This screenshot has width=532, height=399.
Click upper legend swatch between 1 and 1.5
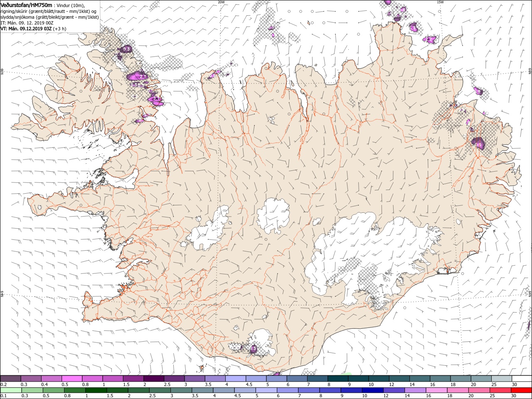pyautogui.click(x=113, y=379)
